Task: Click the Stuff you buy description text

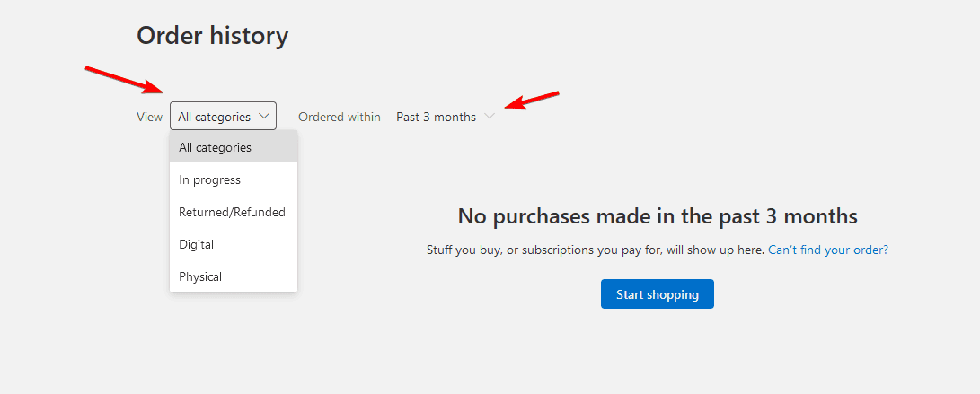Action: tap(595, 250)
